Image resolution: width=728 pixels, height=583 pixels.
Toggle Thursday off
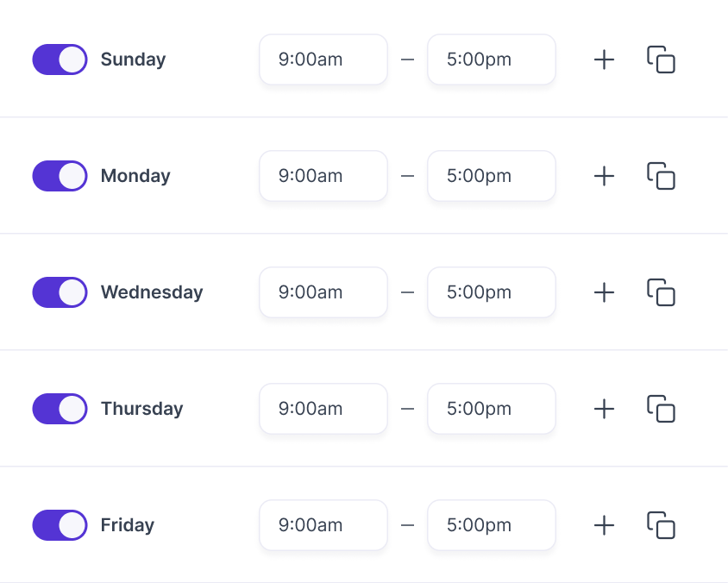coord(60,409)
